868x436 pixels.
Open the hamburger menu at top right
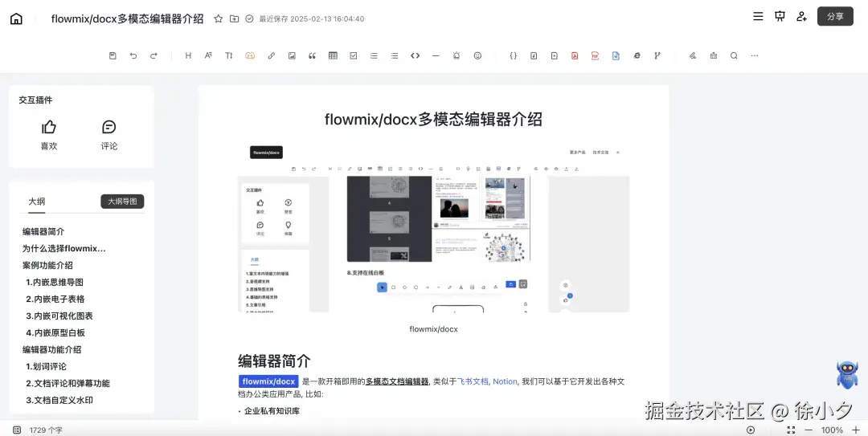click(x=759, y=17)
